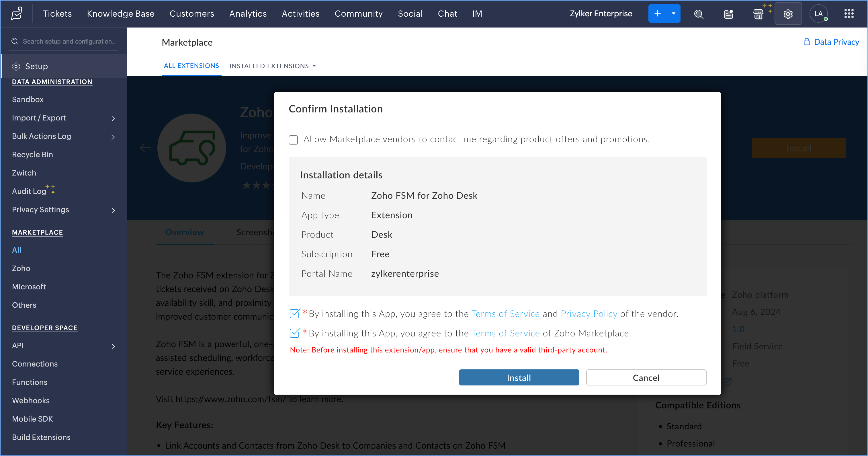This screenshot has width=868, height=456.
Task: Click the Zoho Desk logo icon
Action: (17, 13)
